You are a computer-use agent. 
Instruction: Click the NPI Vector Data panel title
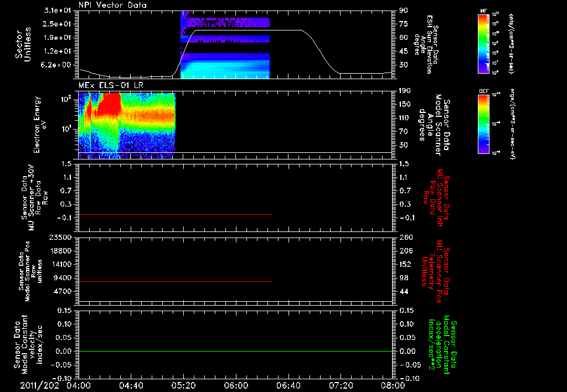pyautogui.click(x=113, y=5)
